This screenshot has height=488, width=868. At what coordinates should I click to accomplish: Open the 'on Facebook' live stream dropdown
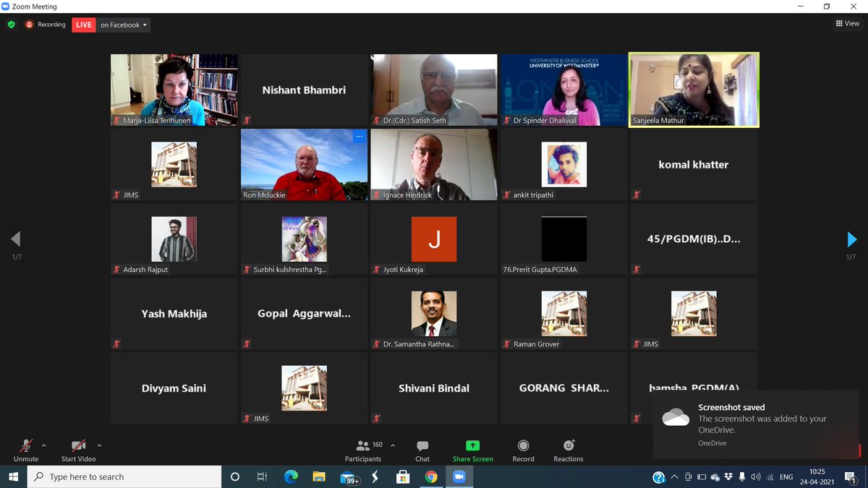click(122, 24)
